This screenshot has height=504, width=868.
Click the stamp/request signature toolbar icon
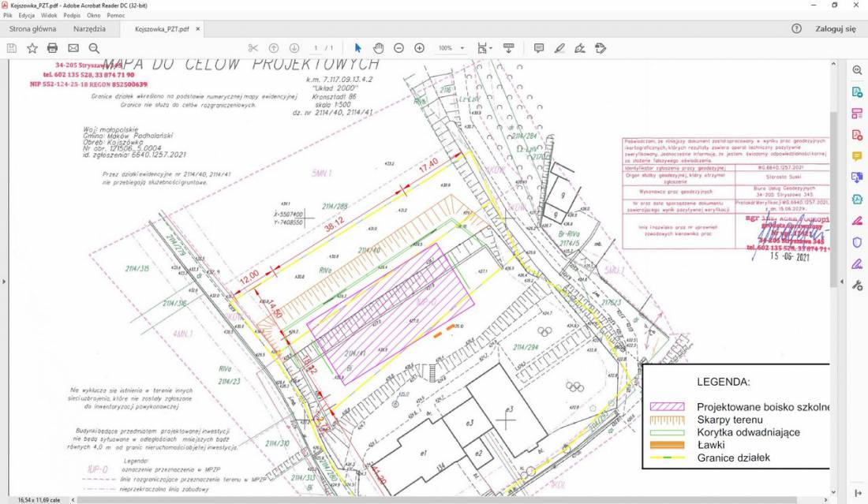(600, 48)
